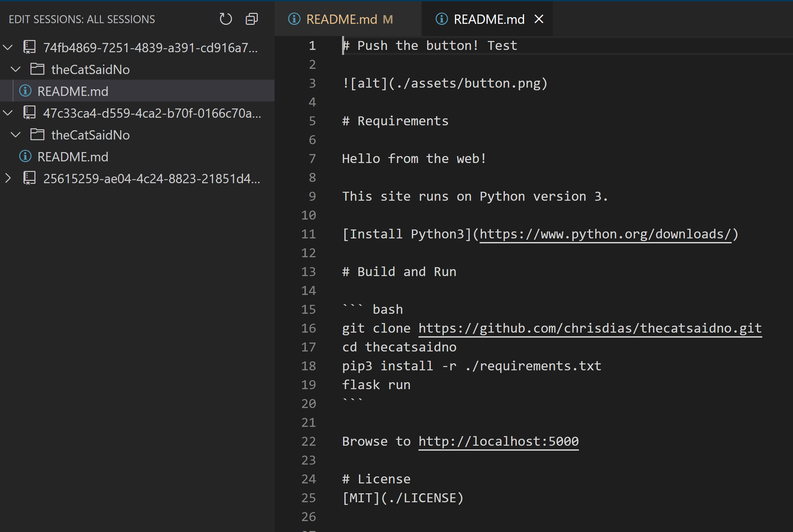Image resolution: width=793 pixels, height=532 pixels.
Task: Place cursor on the License heading line
Action: [377, 479]
